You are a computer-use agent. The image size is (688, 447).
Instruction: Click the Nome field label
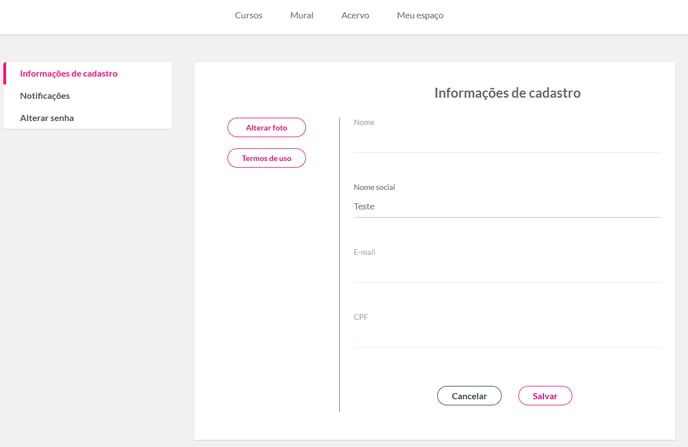[x=364, y=122]
